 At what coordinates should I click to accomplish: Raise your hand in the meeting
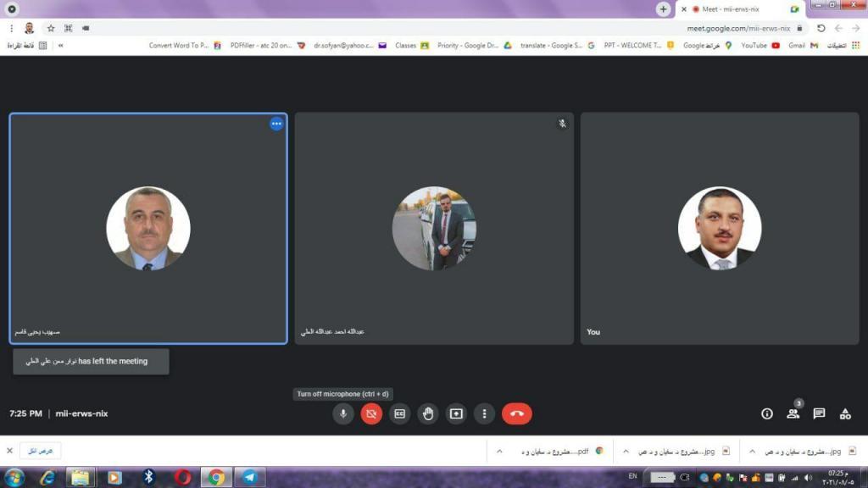click(428, 413)
